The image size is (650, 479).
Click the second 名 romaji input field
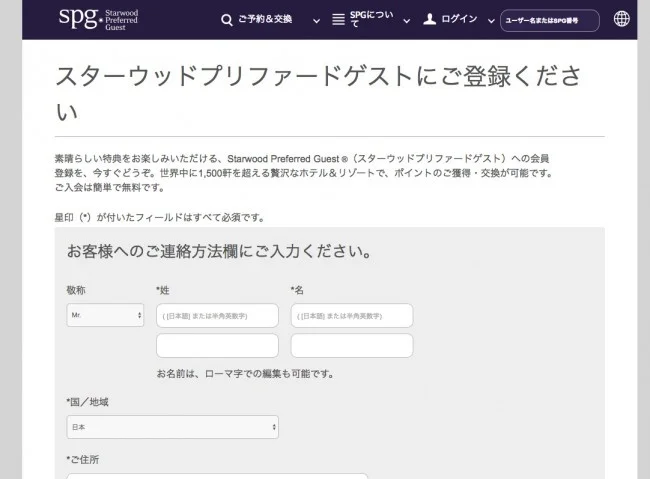[351, 345]
